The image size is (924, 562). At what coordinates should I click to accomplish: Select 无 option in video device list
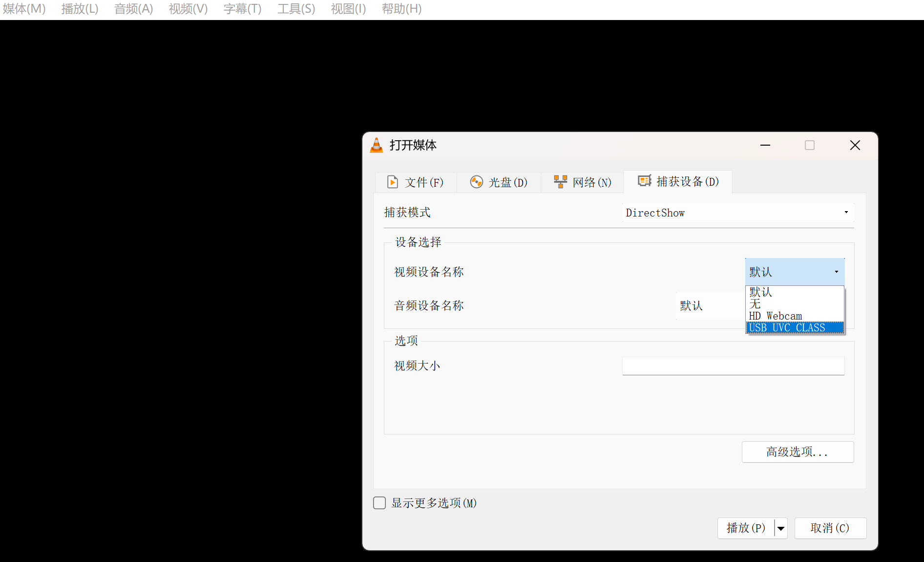[795, 304]
